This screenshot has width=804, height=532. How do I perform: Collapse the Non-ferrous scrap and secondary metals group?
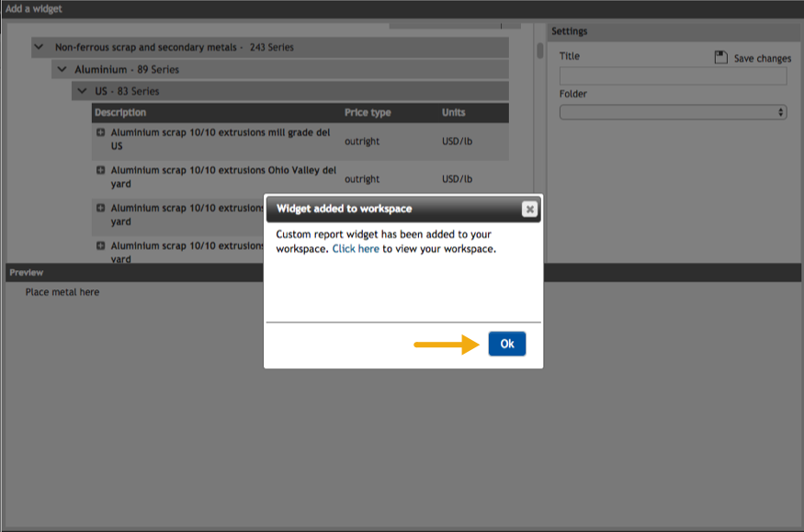tap(39, 47)
